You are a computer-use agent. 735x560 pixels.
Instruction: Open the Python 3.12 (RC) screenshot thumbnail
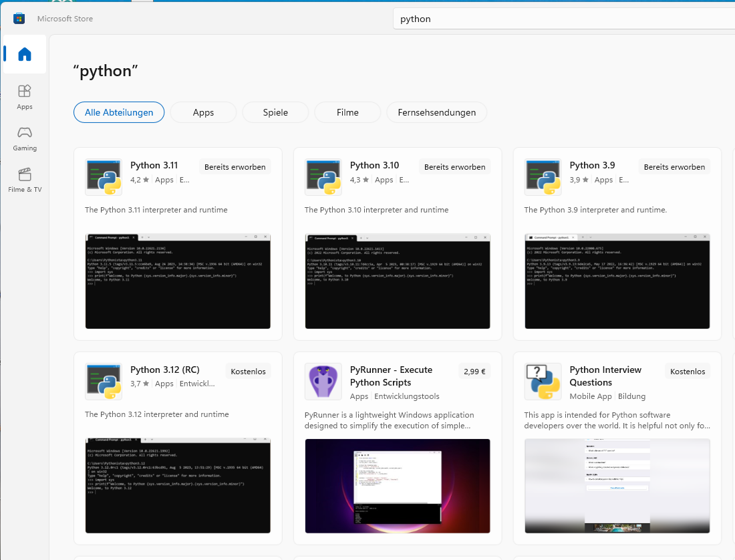point(178,486)
